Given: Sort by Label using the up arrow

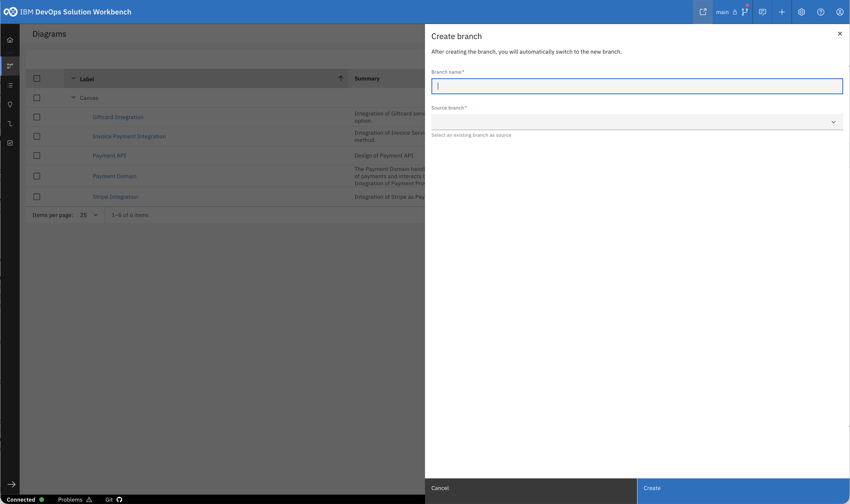Looking at the screenshot, I should pyautogui.click(x=341, y=78).
